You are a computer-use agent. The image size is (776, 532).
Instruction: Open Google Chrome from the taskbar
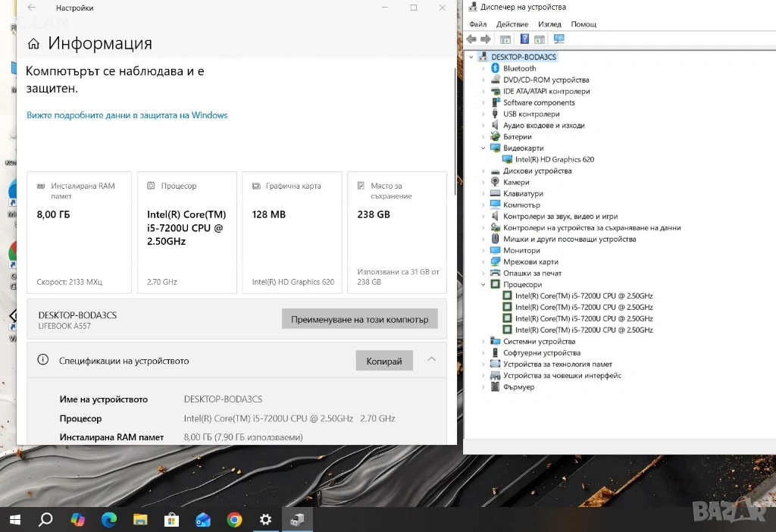pos(234,520)
